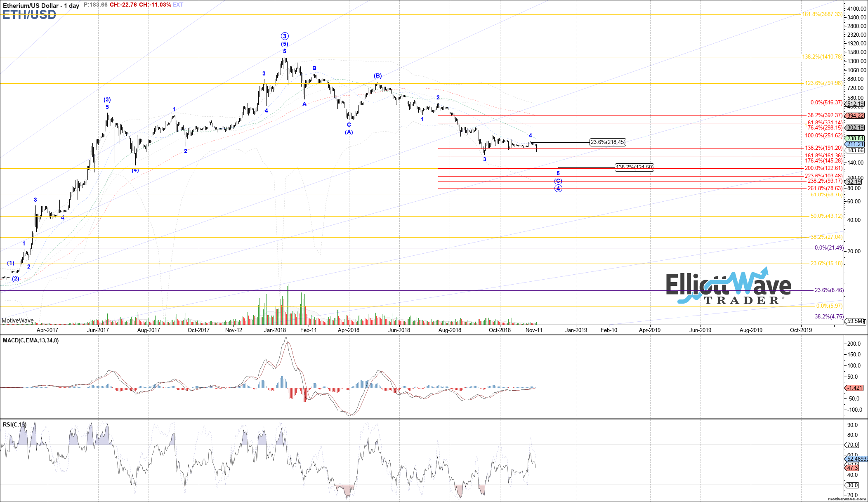868x502 pixels.
Task: Click the MotiveWave label above time axis
Action: tap(17, 321)
